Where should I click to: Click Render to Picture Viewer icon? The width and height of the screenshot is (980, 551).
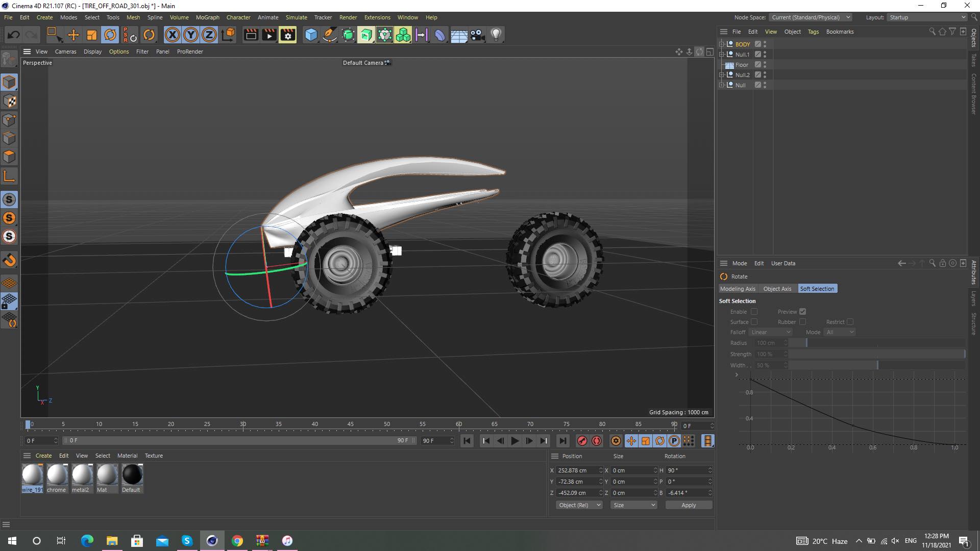[x=269, y=35]
